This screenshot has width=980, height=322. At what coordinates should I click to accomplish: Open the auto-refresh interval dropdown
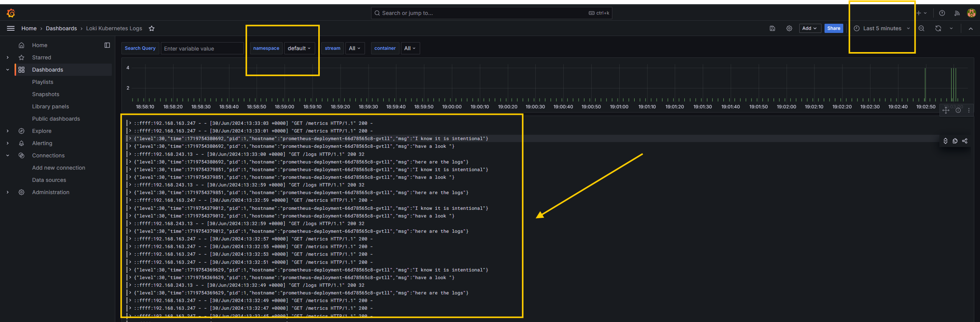tap(951, 28)
